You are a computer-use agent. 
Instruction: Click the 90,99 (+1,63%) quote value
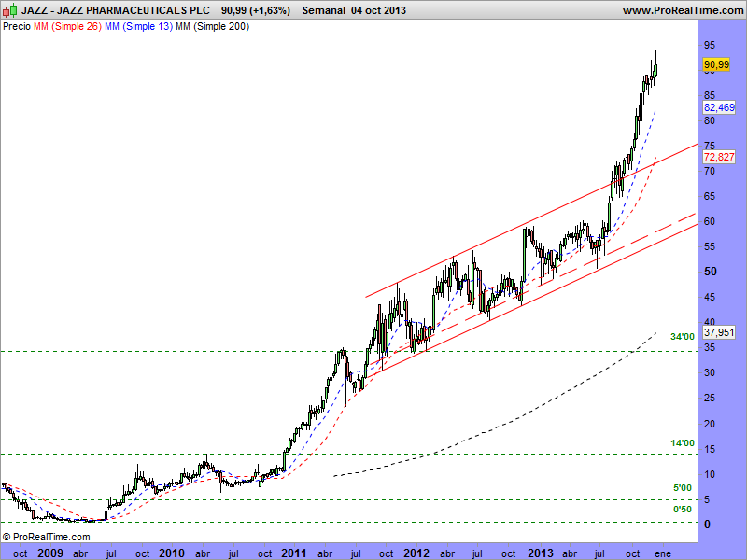coord(256,10)
